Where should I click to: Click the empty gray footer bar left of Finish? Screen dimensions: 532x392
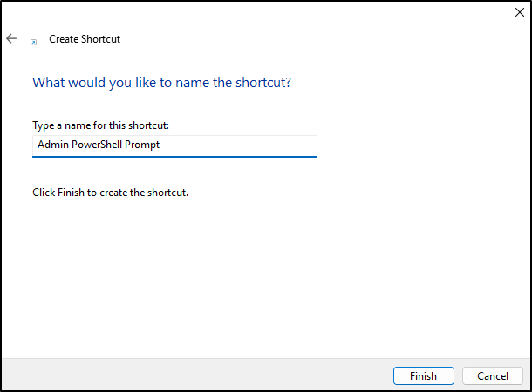pyautogui.click(x=197, y=375)
